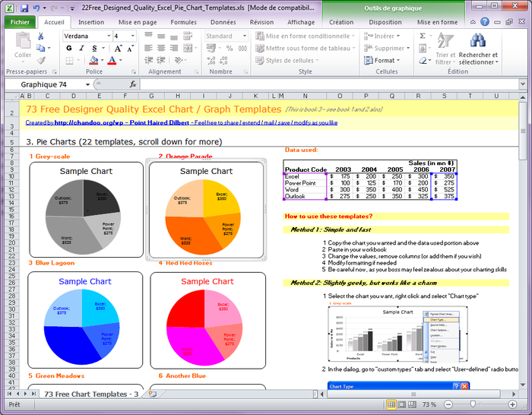The width and height of the screenshot is (532, 415).
Task: Click the Undo arrow icon
Action: point(36,8)
